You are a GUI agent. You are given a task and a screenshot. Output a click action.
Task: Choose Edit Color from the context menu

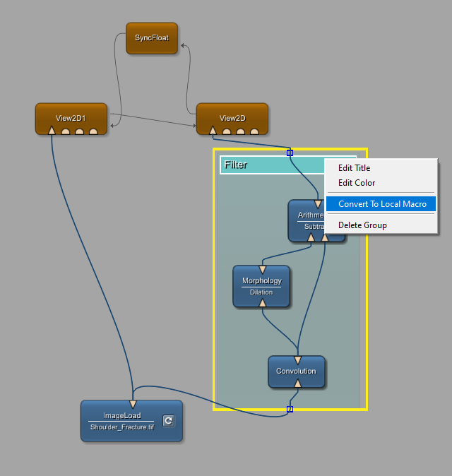click(x=357, y=183)
